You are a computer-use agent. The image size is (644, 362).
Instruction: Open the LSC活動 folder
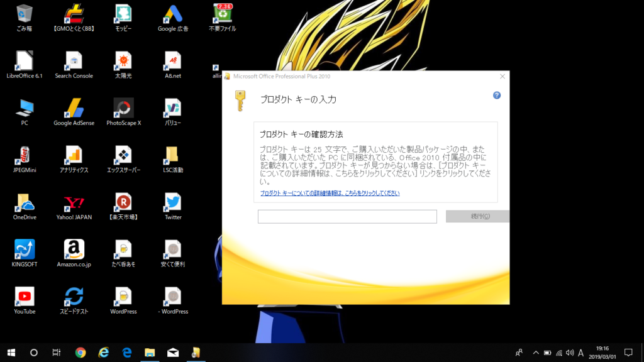(173, 159)
